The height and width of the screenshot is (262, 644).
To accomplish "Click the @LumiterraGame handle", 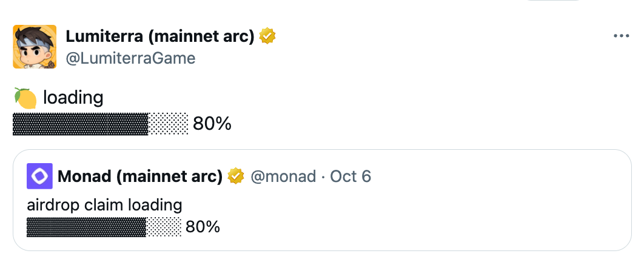I will (x=130, y=58).
